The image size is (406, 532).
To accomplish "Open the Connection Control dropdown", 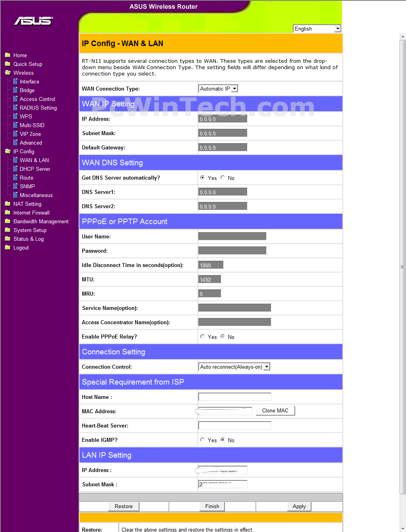I will 234,367.
